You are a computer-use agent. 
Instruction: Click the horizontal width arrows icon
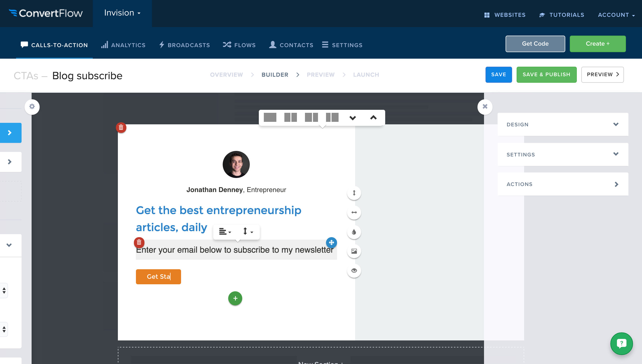pos(354,212)
